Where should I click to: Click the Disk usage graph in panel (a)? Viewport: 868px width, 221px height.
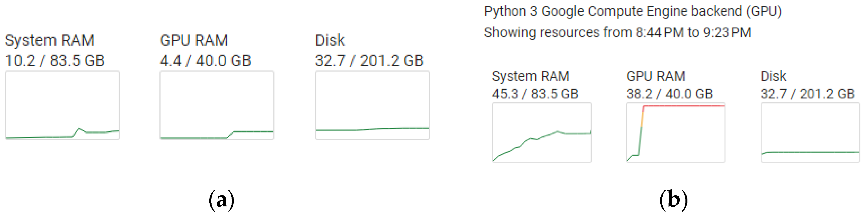(x=372, y=105)
